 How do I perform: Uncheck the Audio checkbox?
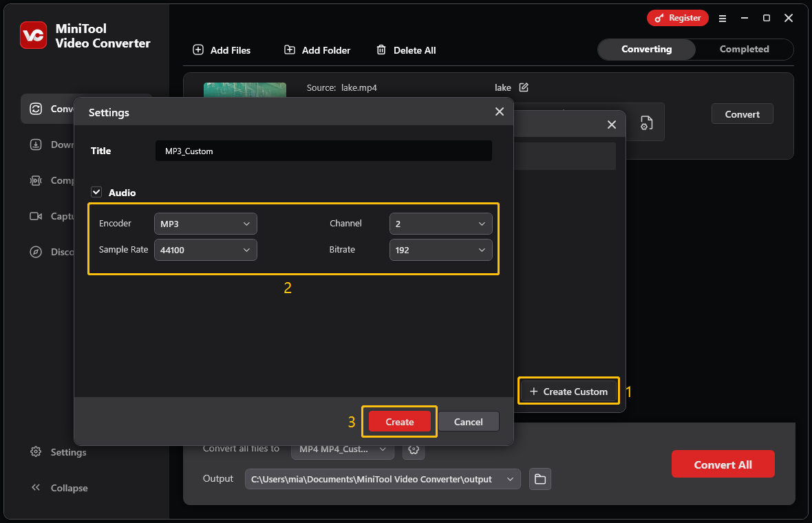pos(96,192)
